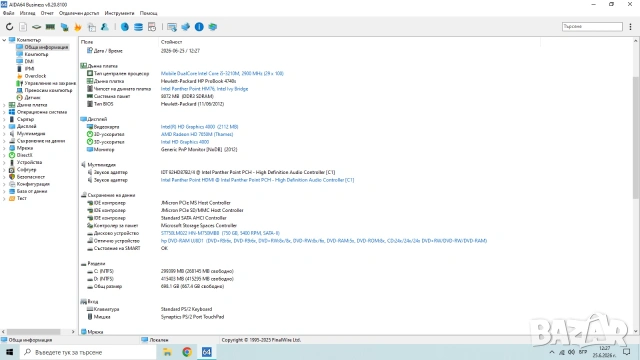
Task: Click the blue globe toolbar icon
Action: pos(125,27)
